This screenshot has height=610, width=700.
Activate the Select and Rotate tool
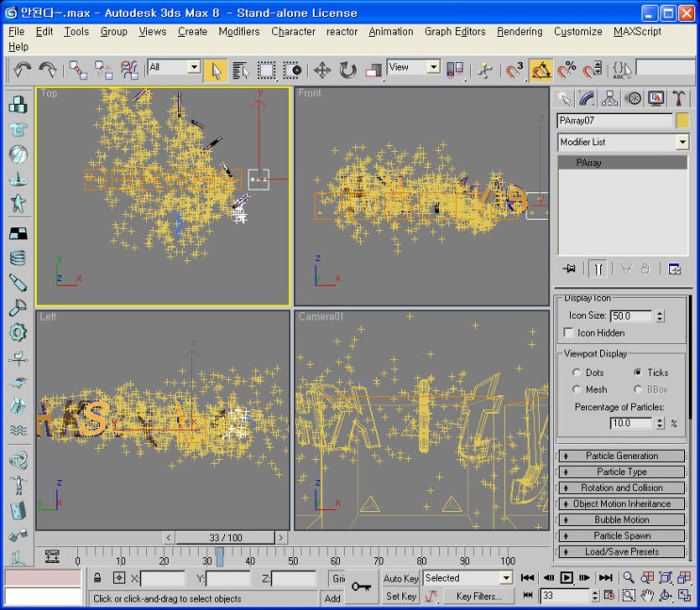pos(348,70)
